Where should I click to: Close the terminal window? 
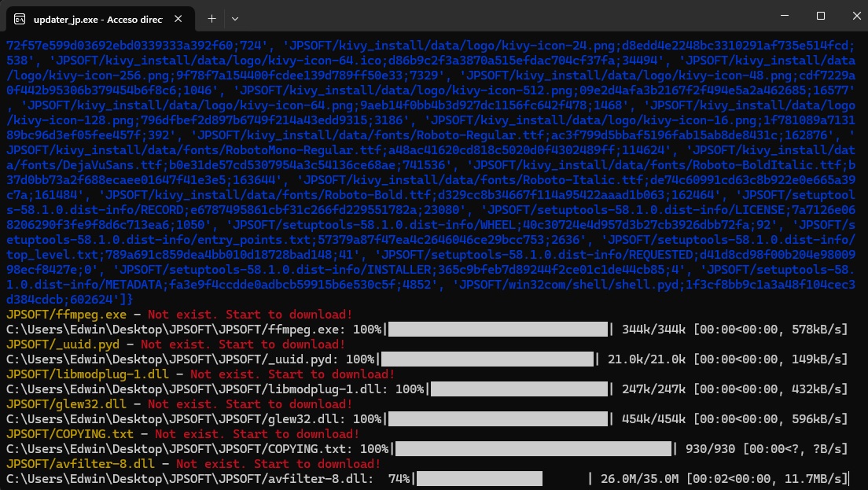(856, 16)
